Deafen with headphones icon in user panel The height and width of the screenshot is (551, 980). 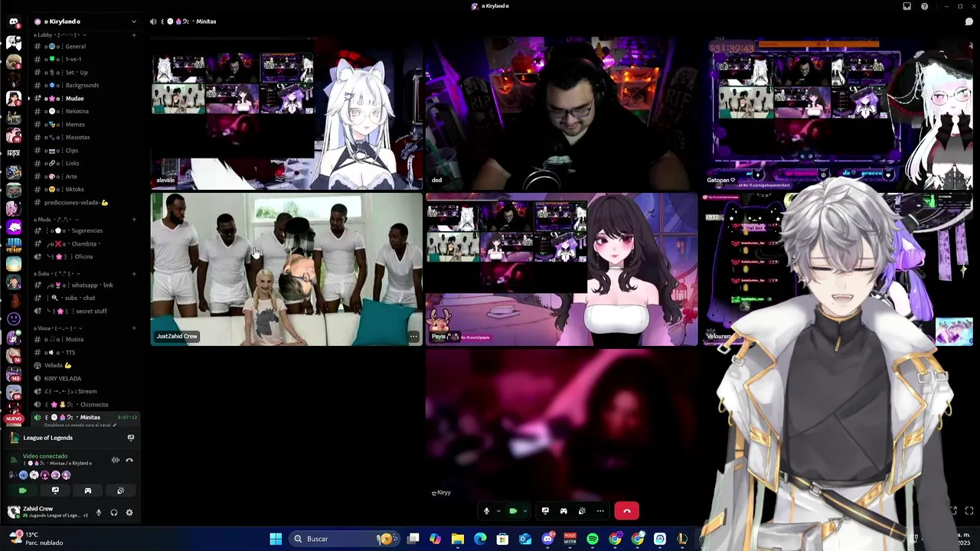pyautogui.click(x=114, y=513)
